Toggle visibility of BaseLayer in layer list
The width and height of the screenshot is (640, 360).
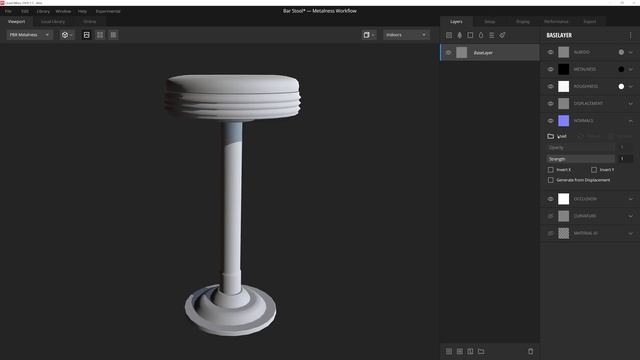[x=449, y=53]
